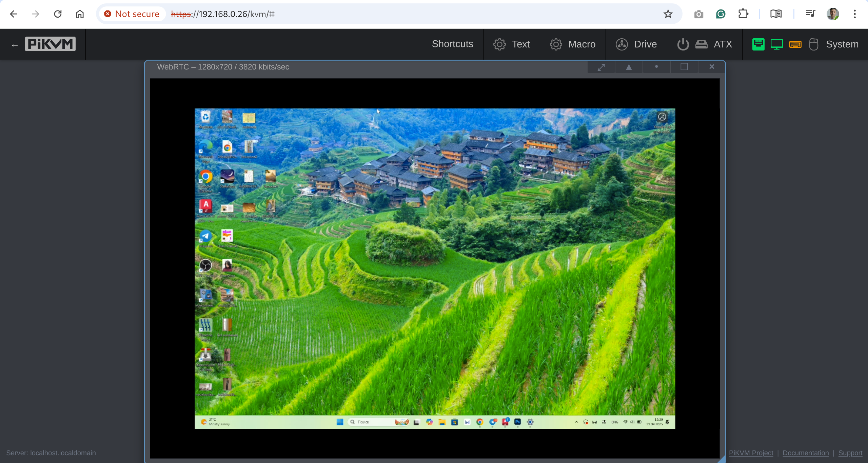Open AutoCAD LT desktop shortcut
The width and height of the screenshot is (868, 463).
pyautogui.click(x=205, y=206)
